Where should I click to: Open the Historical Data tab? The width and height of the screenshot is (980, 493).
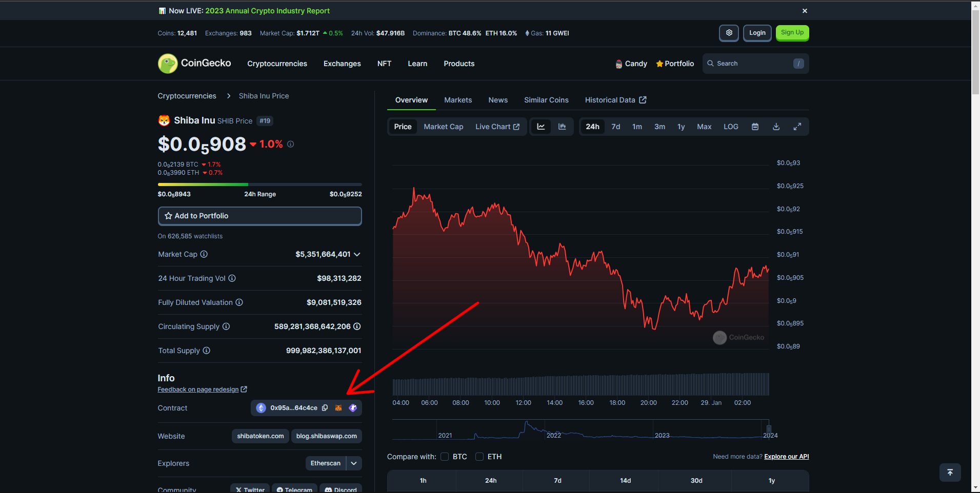click(x=615, y=100)
